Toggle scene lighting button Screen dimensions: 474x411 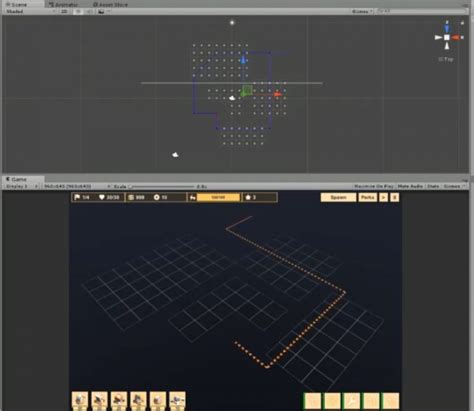click(78, 11)
